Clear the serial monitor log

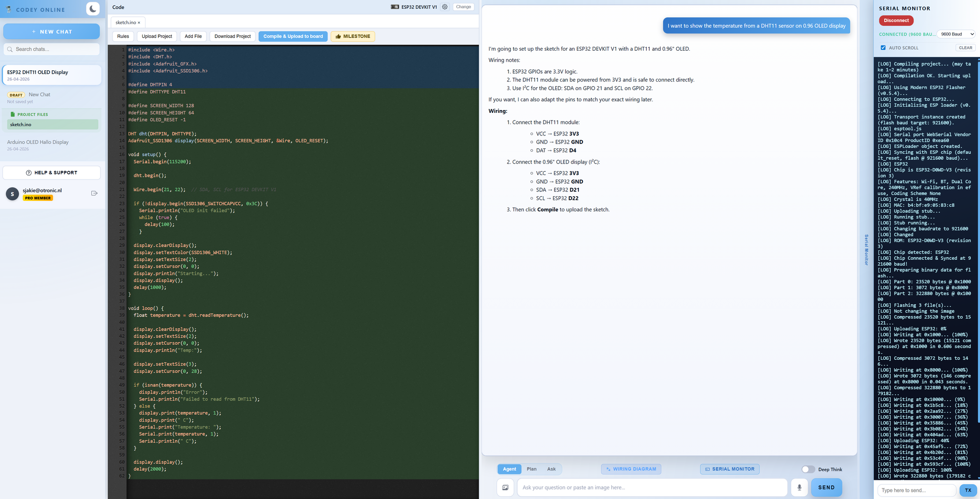[x=966, y=48]
